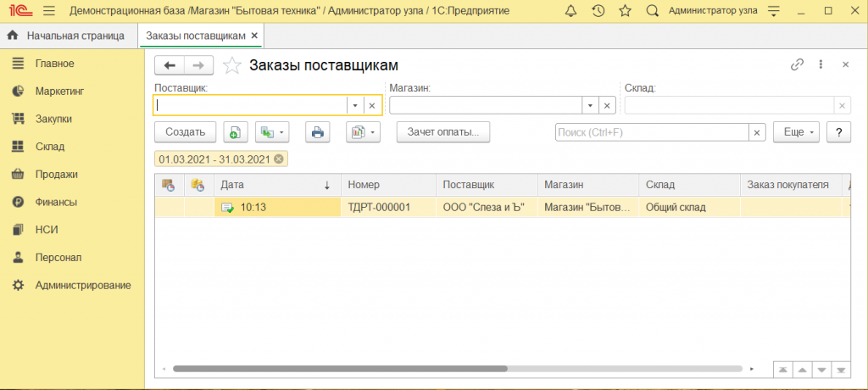868x390 pixels.
Task: Expand the Магазин dropdown list
Action: click(590, 105)
